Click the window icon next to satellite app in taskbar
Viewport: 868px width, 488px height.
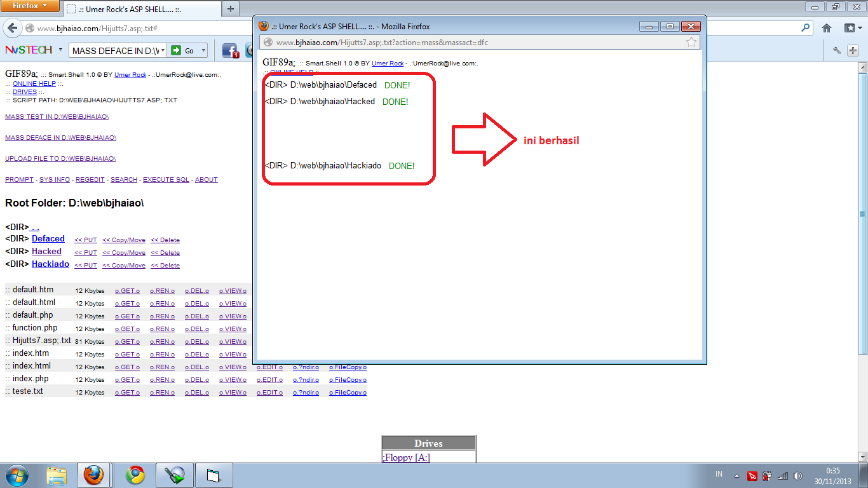point(213,475)
